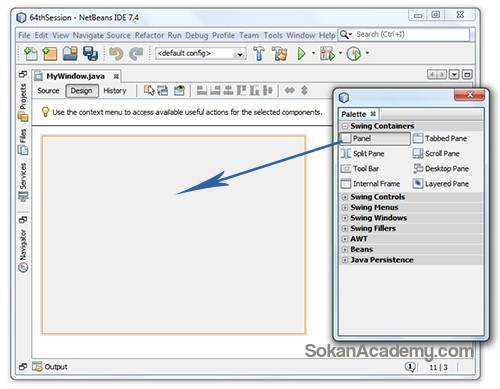The height and width of the screenshot is (389, 500).
Task: Open the File menu
Action: 24,35
